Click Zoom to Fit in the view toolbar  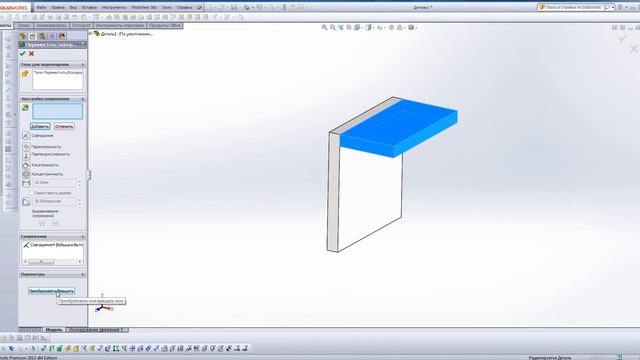tap(324, 27)
